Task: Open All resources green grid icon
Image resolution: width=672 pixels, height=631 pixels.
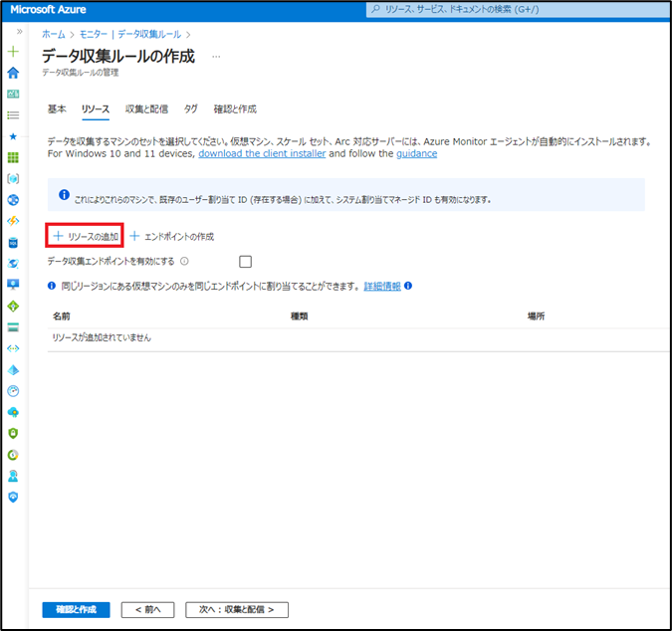Action: pos(13,157)
